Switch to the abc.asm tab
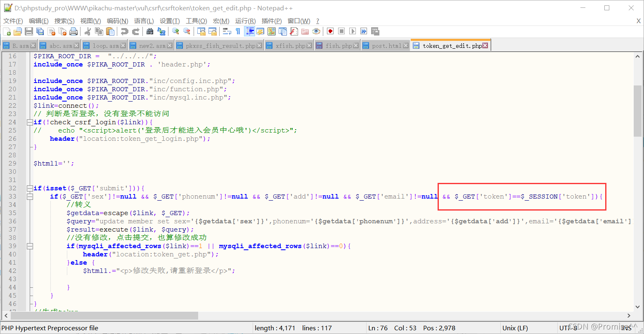Image resolution: width=644 pixels, height=334 pixels. click(59, 46)
